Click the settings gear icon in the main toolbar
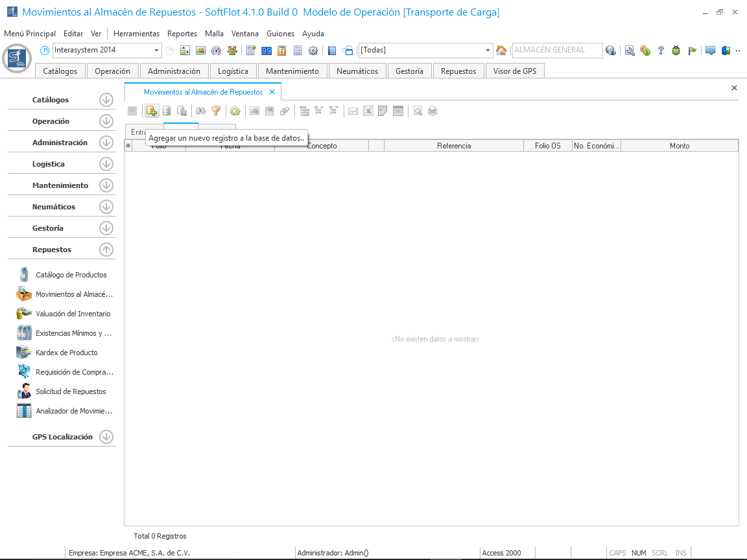Image resolution: width=747 pixels, height=560 pixels. tap(313, 51)
